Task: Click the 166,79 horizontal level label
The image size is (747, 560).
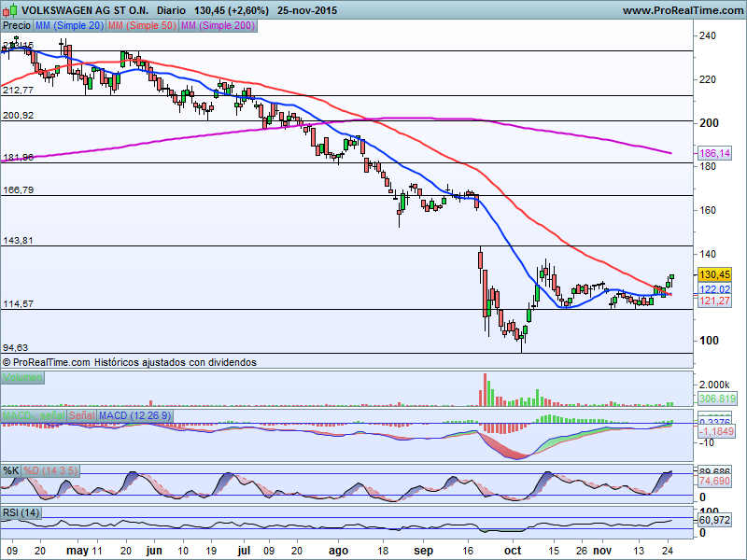Action: click(x=18, y=190)
